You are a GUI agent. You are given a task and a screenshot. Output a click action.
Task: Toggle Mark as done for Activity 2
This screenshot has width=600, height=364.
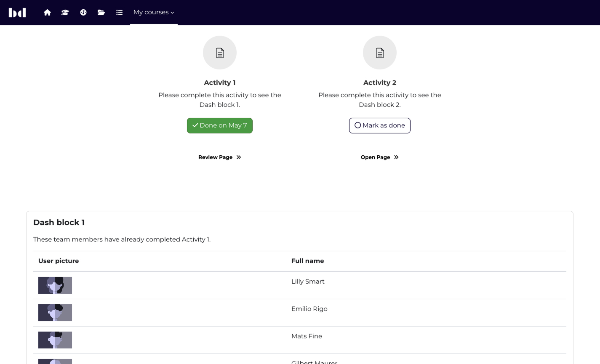(379, 125)
